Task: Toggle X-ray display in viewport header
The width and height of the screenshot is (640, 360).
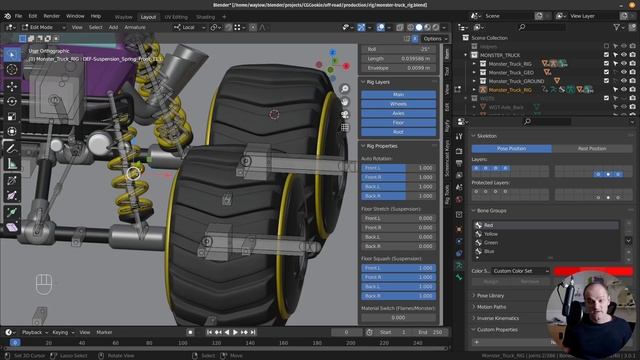Action: [x=400, y=27]
